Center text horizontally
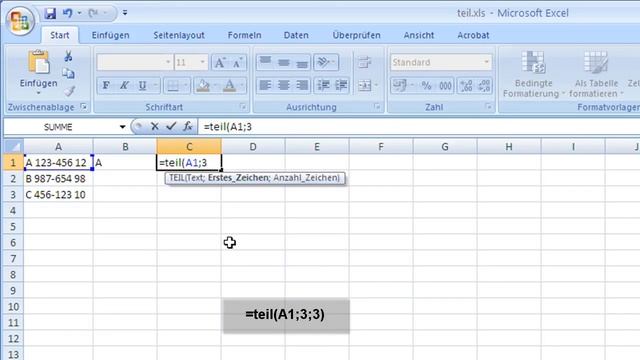The height and width of the screenshot is (360, 640). point(283,86)
